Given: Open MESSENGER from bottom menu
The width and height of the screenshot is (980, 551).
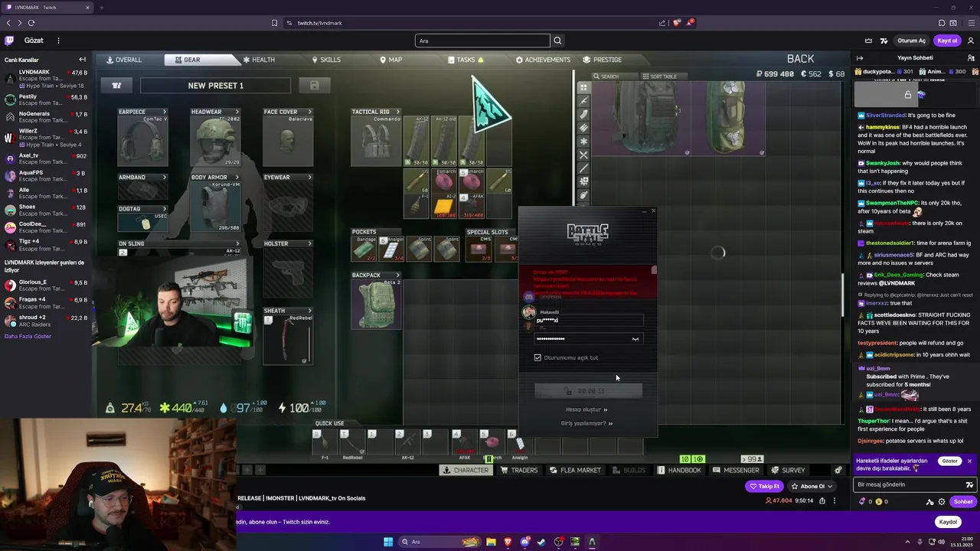Looking at the screenshot, I should (737, 470).
